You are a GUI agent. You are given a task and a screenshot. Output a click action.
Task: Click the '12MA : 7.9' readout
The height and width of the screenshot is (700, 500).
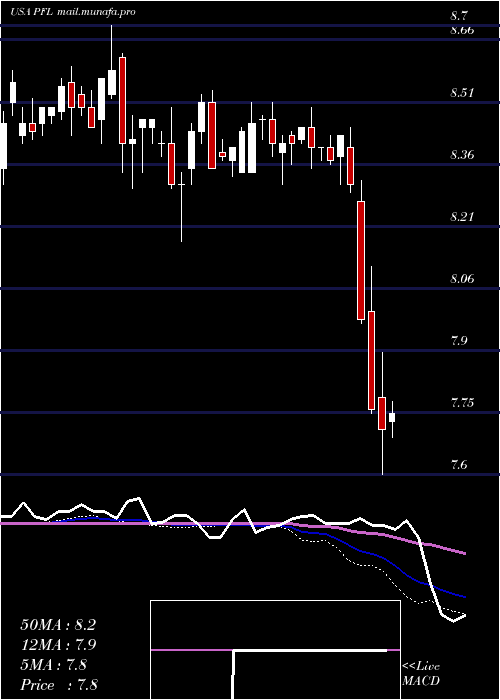[x=58, y=645]
